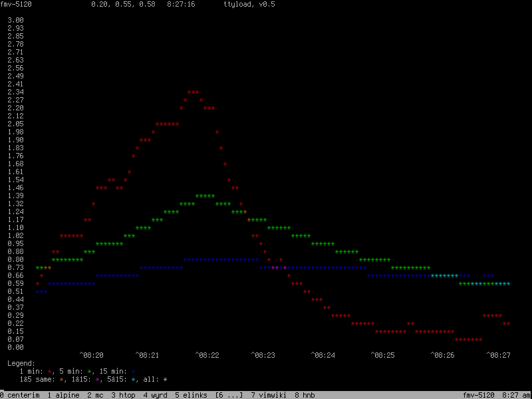532x399 pixels.
Task: Click the 1.24 y-axis label
Action: [15, 211]
